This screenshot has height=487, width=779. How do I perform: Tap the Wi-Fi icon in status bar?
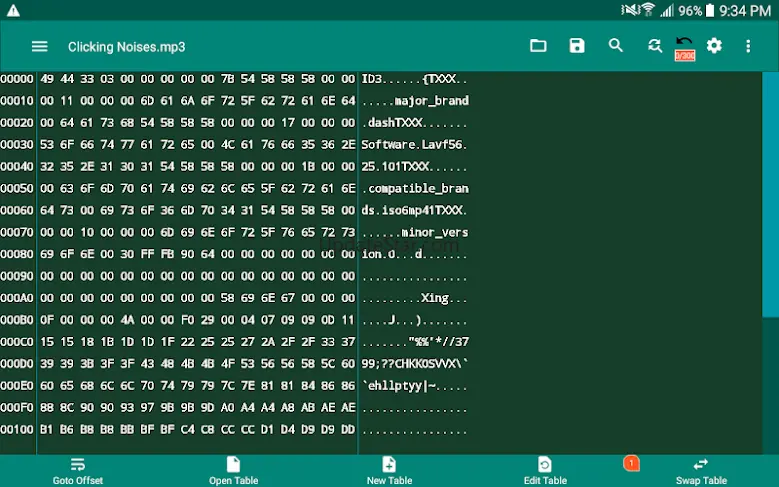[648, 9]
